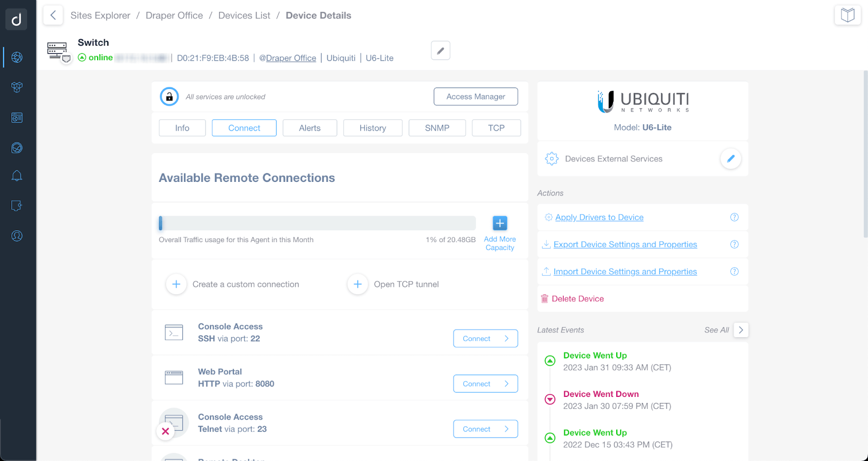Open help for Import Device Settings
The width and height of the screenshot is (868, 461).
point(734,271)
